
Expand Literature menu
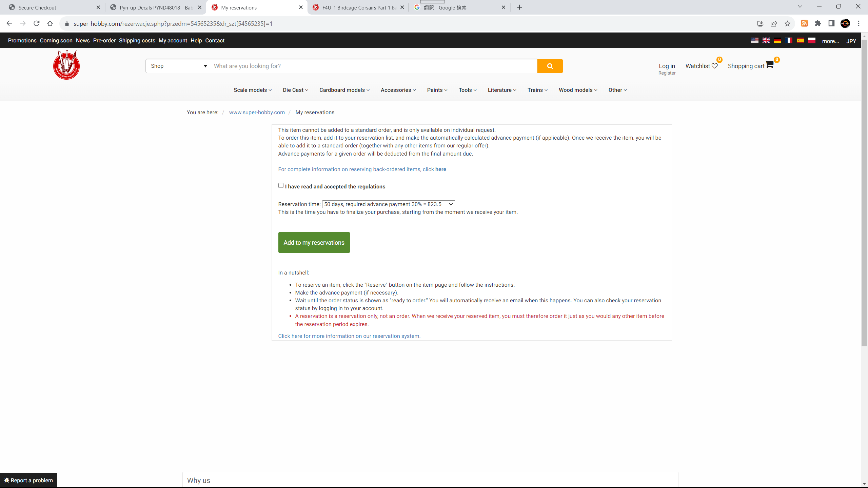click(502, 90)
